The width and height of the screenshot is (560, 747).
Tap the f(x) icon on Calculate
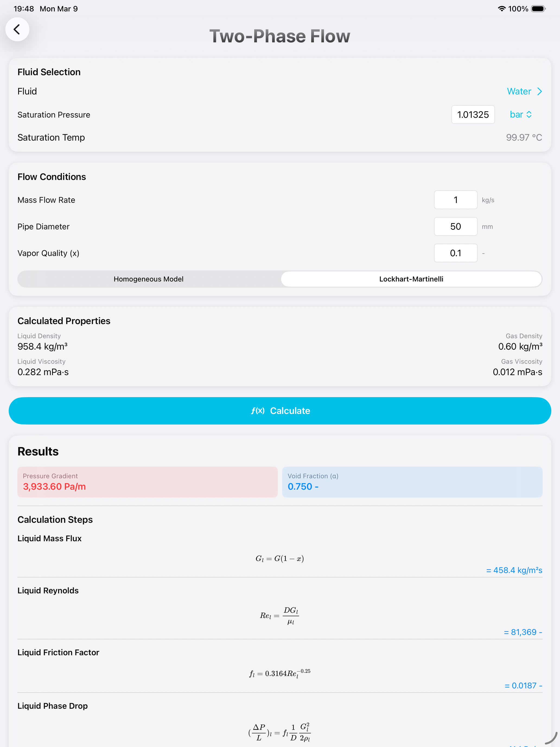257,411
